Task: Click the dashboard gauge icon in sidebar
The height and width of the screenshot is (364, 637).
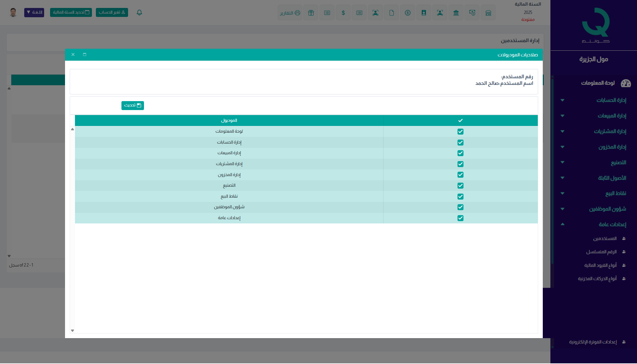Action: 625,83
